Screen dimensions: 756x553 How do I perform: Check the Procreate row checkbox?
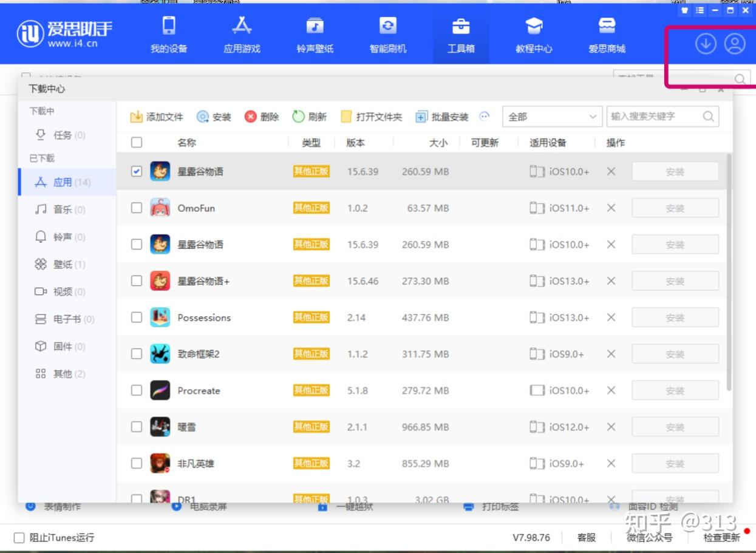coord(137,390)
